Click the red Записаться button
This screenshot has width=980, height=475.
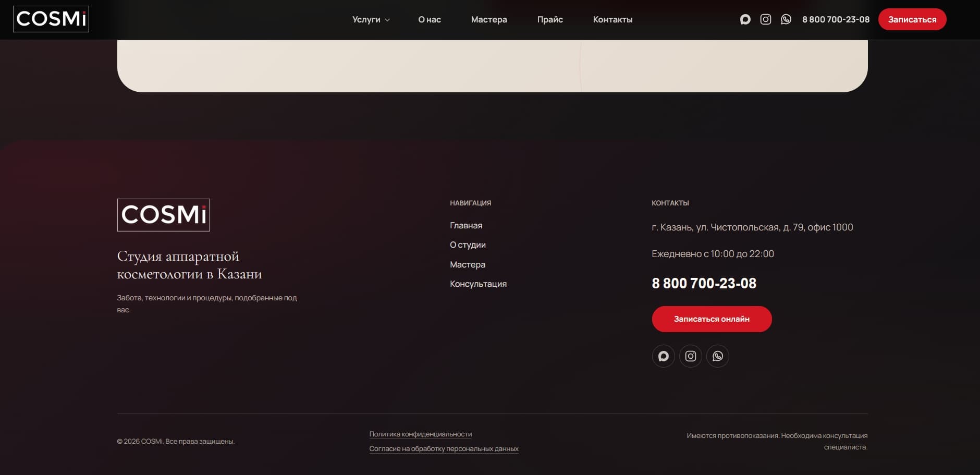point(912,19)
